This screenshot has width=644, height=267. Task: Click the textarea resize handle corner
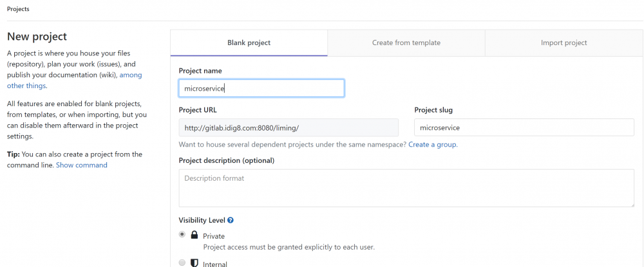(x=631, y=204)
